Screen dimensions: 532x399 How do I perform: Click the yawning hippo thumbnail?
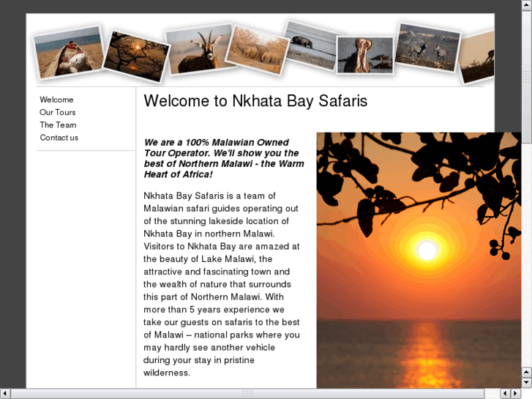click(365, 55)
